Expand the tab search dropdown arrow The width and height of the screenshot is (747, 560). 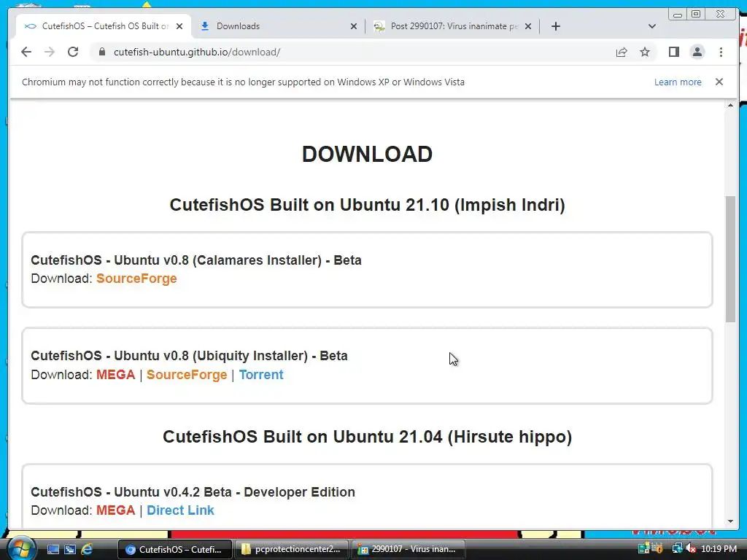[x=652, y=26]
